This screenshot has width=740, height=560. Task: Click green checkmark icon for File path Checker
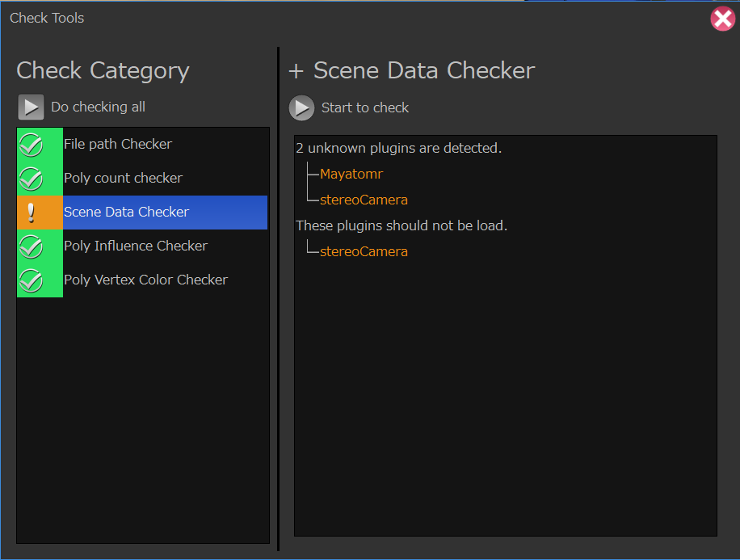click(31, 145)
